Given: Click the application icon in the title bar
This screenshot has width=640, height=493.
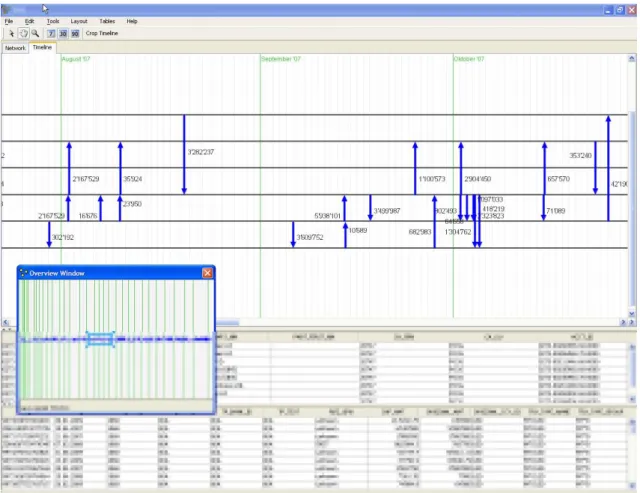Looking at the screenshot, I should tap(7, 9).
